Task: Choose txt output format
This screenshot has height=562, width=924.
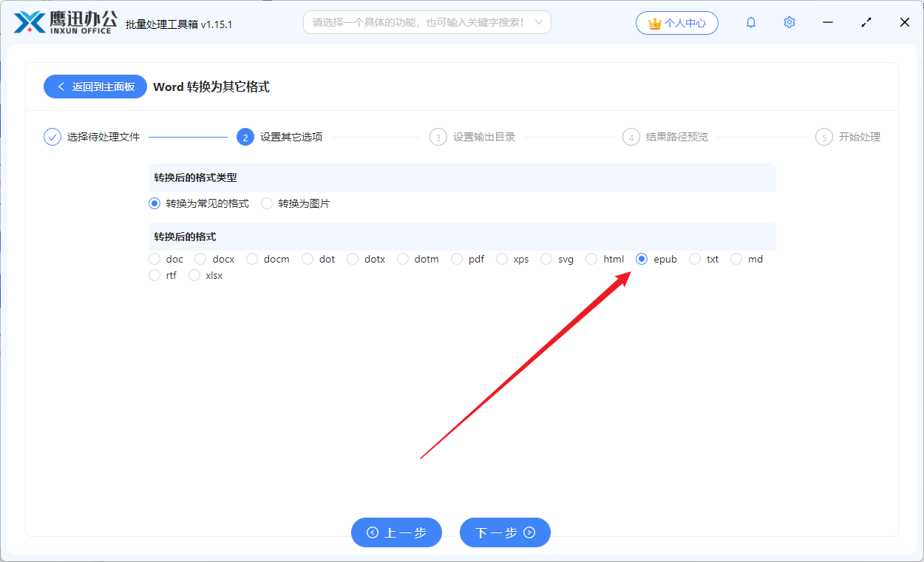Action: (x=704, y=259)
